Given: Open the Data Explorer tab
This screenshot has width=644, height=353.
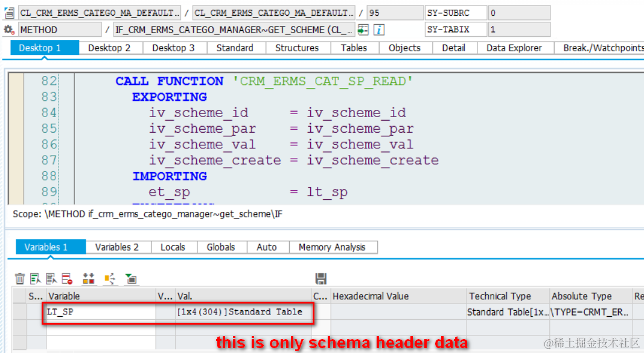Looking at the screenshot, I should (x=514, y=48).
